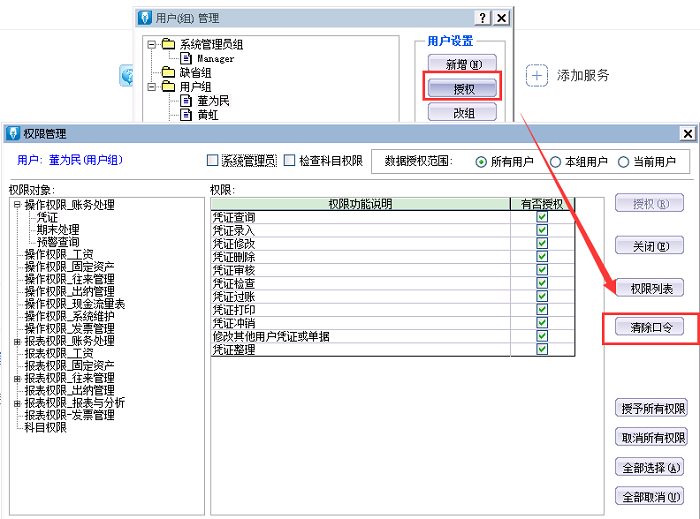Image resolution: width=700 pixels, height=519 pixels.
Task: Expand the 报表权限_往来管理 tree node
Action: (x=17, y=378)
